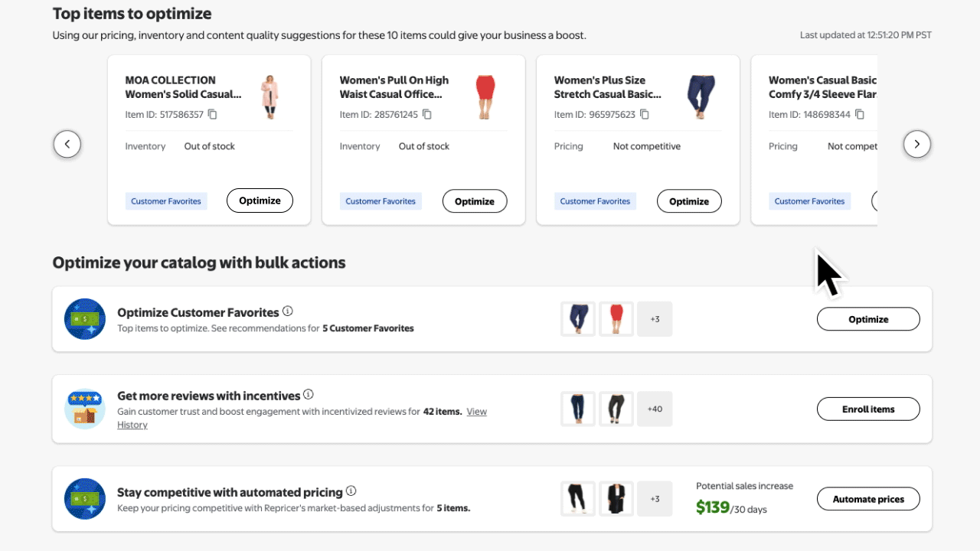The width and height of the screenshot is (980, 551).
Task: Copy Item ID 965975623 on Plus Size card
Action: (644, 113)
